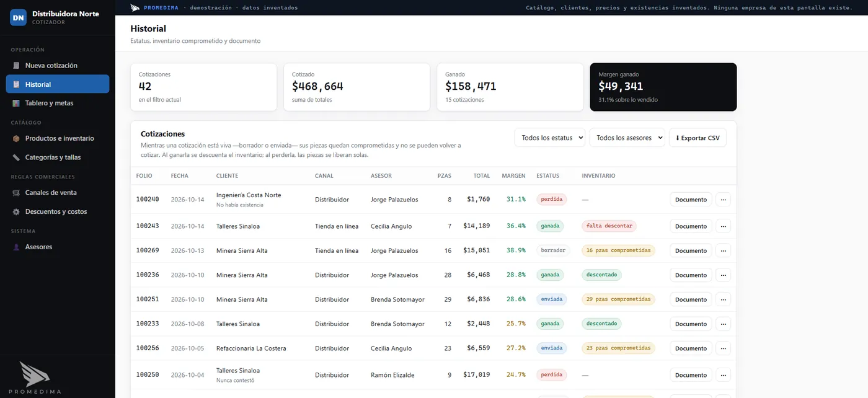Click the Nueva cotización sidebar icon
This screenshot has height=398, width=868.
pyautogui.click(x=16, y=66)
